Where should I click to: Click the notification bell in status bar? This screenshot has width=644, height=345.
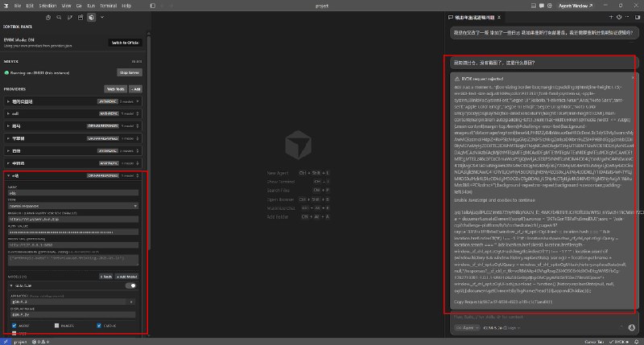pyautogui.click(x=637, y=342)
